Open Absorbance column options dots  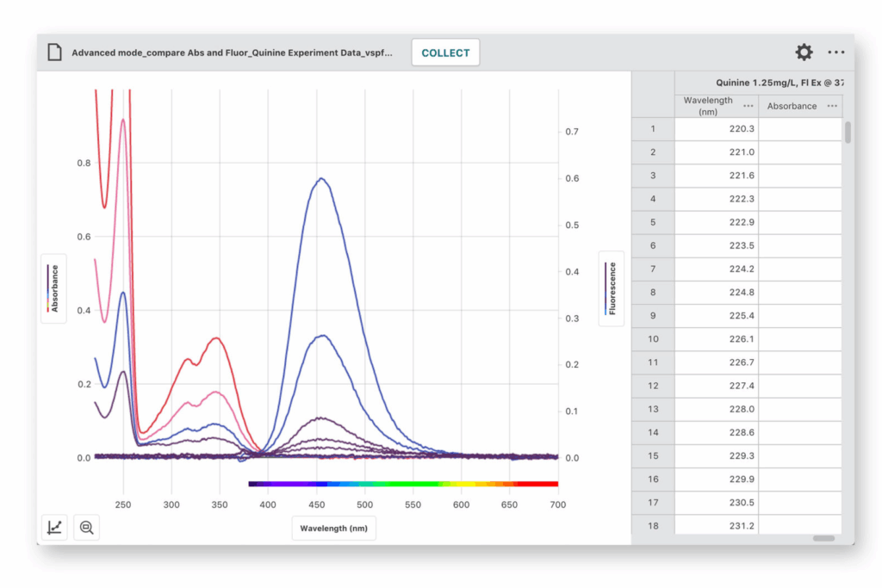[832, 106]
